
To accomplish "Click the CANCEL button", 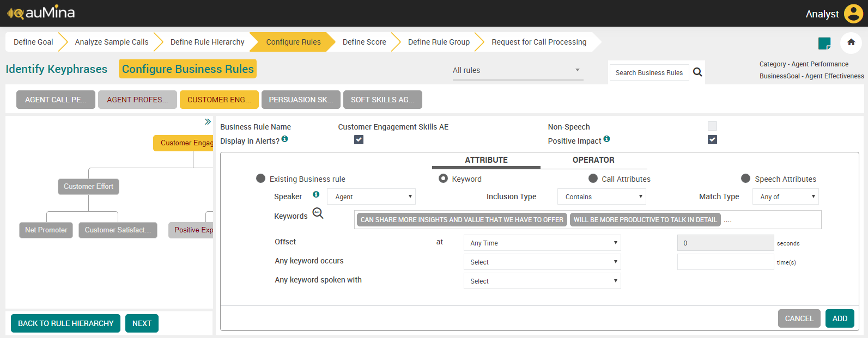I will pos(799,318).
